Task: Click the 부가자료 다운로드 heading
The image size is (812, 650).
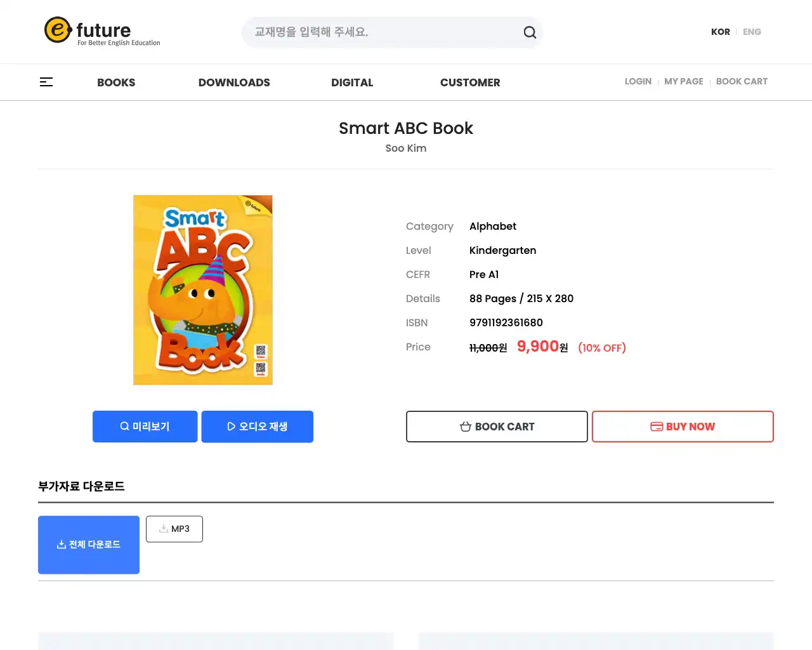Action: click(81, 486)
